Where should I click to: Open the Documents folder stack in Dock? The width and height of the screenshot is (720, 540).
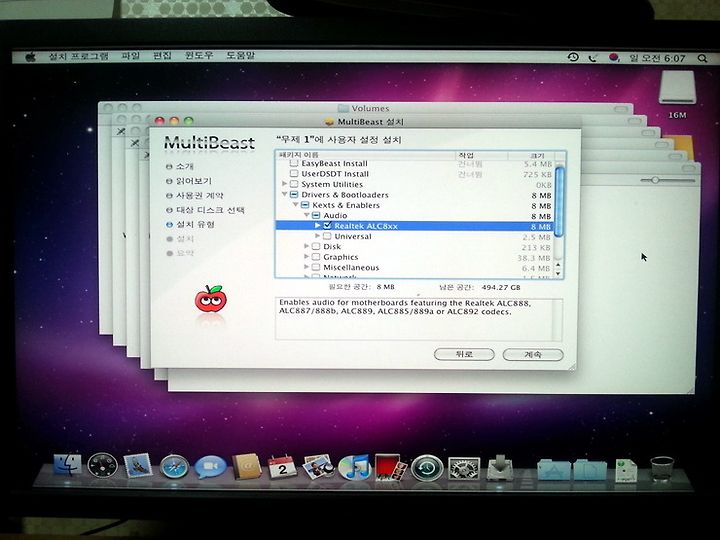point(590,470)
